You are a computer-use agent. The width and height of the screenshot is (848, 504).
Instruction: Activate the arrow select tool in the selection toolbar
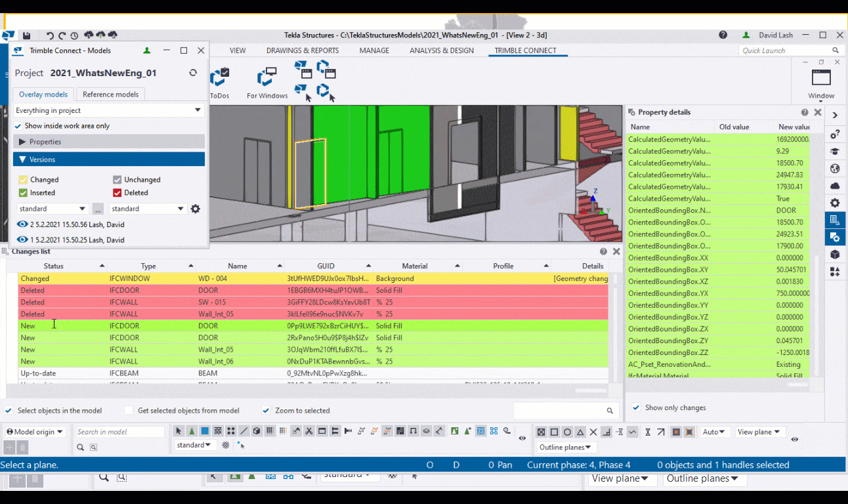pos(179,431)
